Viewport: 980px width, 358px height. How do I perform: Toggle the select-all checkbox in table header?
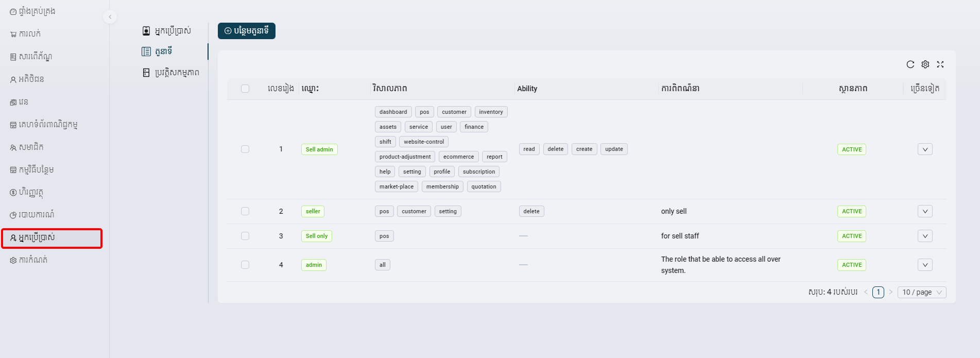(245, 89)
